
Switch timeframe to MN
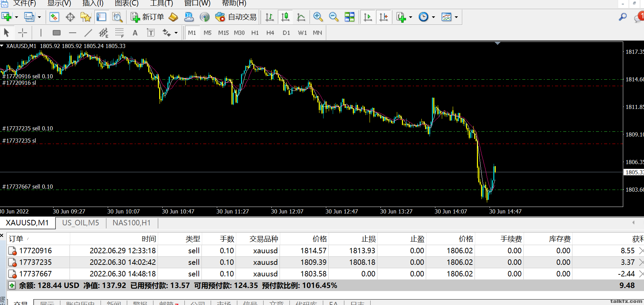(317, 33)
